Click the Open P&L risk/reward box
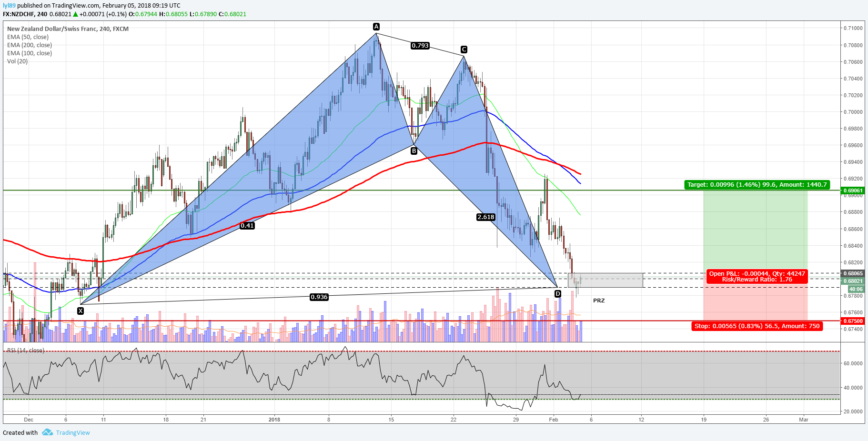This screenshot has width=868, height=441. click(x=757, y=277)
